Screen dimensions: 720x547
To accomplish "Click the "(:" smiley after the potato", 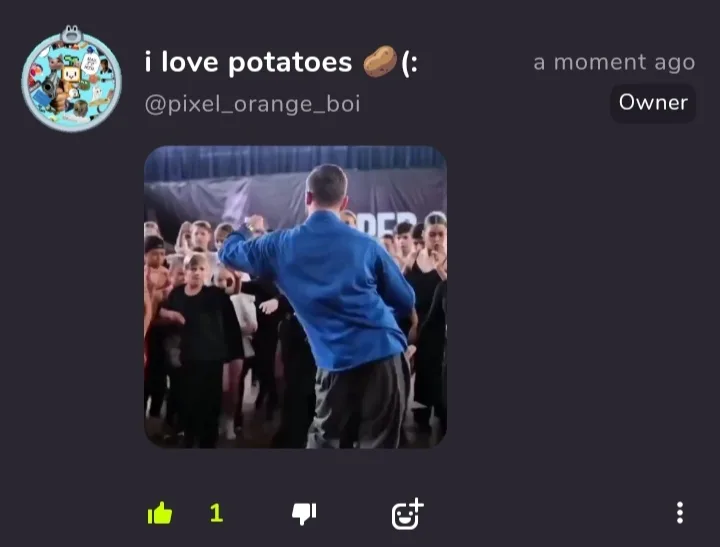I will coord(410,62).
